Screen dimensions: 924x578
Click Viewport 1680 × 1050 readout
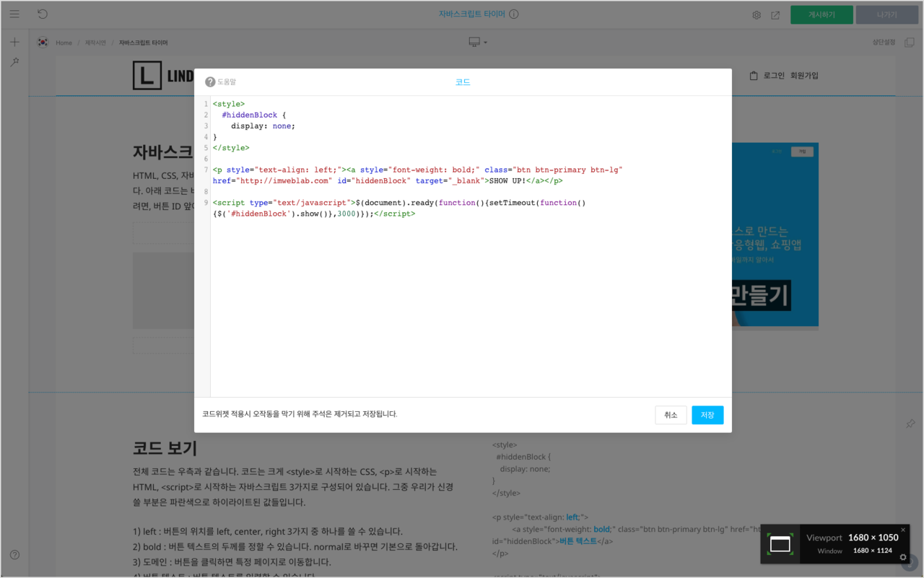pyautogui.click(x=853, y=538)
